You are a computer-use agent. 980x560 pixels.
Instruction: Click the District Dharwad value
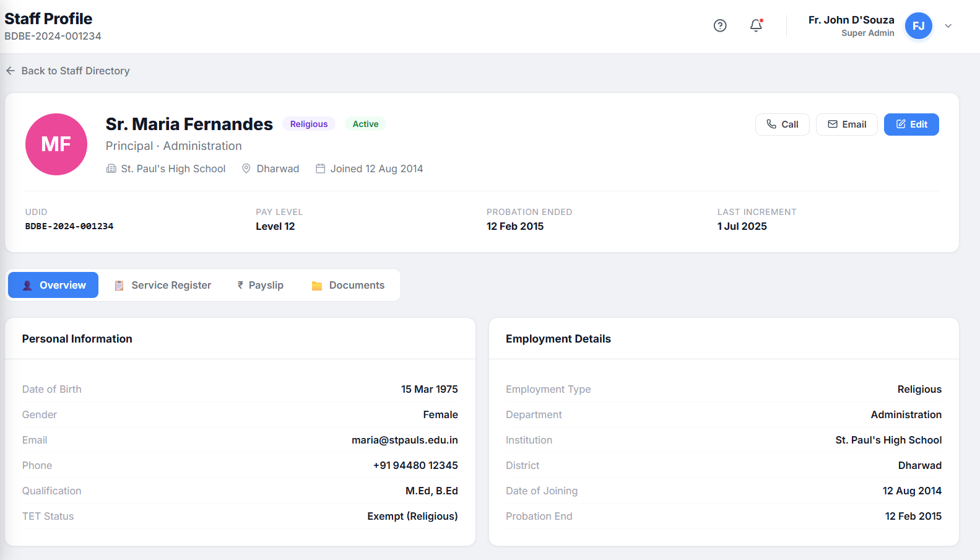(920, 465)
